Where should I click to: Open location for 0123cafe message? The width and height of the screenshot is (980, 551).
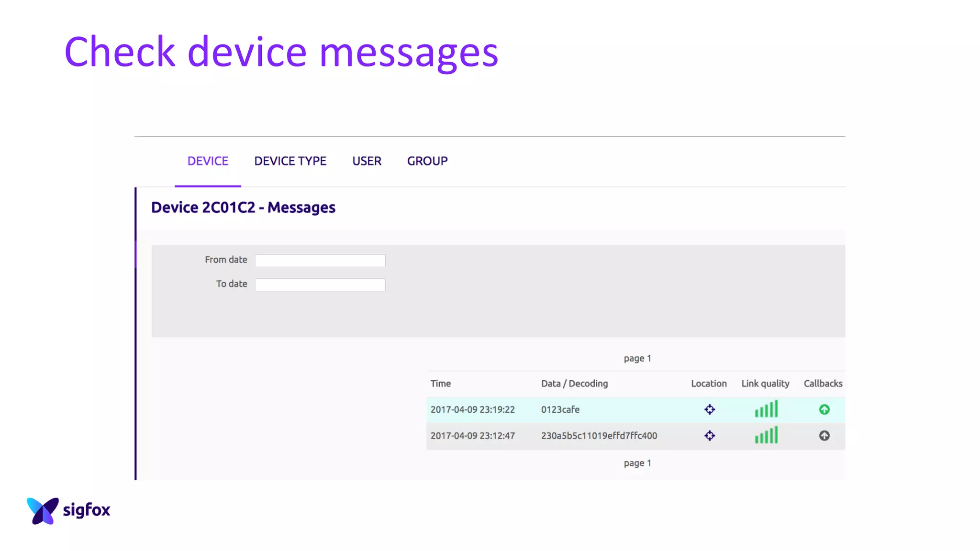click(710, 409)
